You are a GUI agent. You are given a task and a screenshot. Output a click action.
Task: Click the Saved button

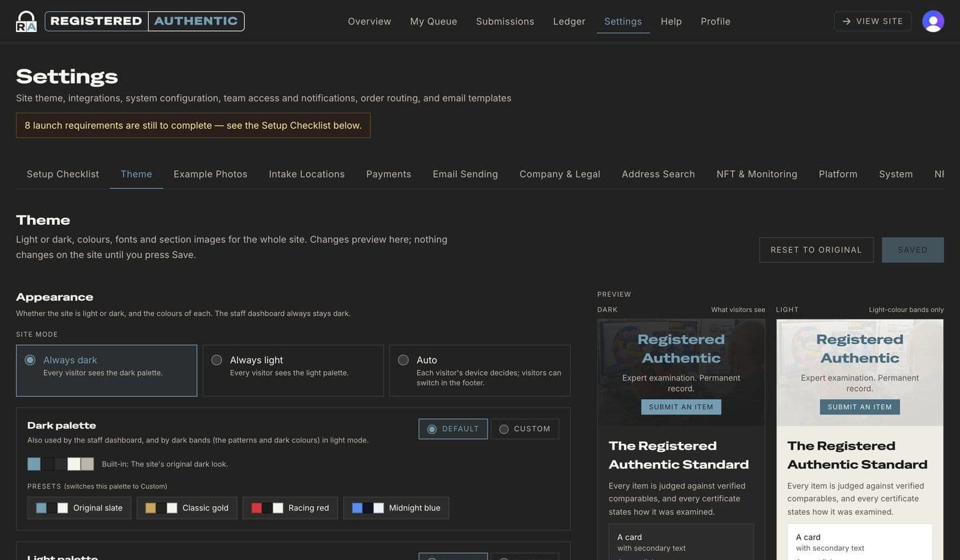[x=913, y=250]
